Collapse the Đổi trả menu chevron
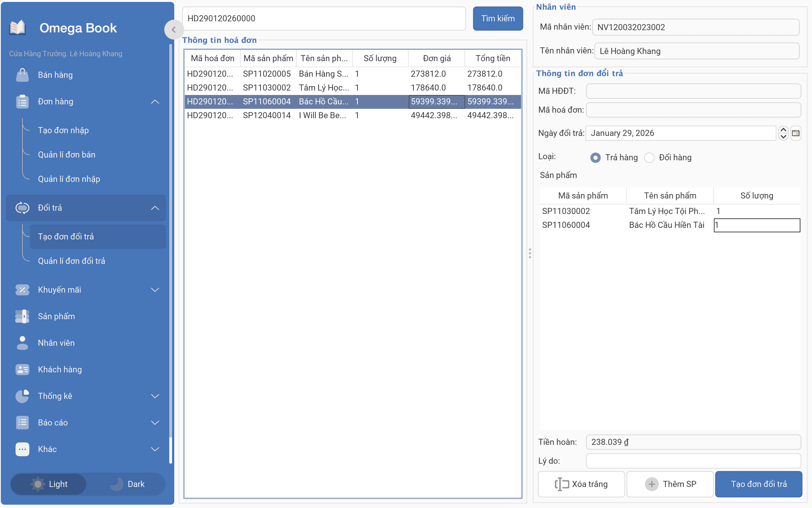Screen dimensions: 812x508 [x=155, y=208]
